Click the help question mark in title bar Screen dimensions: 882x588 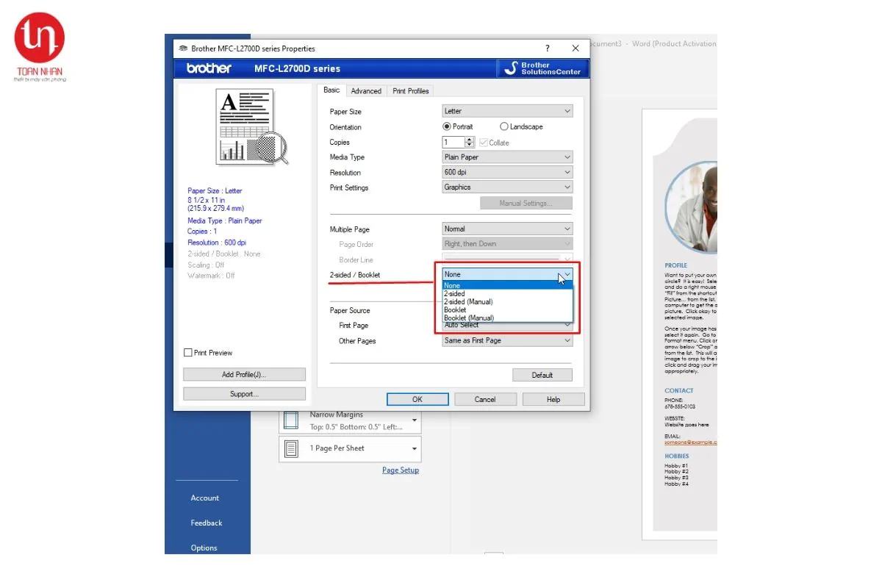pyautogui.click(x=548, y=49)
